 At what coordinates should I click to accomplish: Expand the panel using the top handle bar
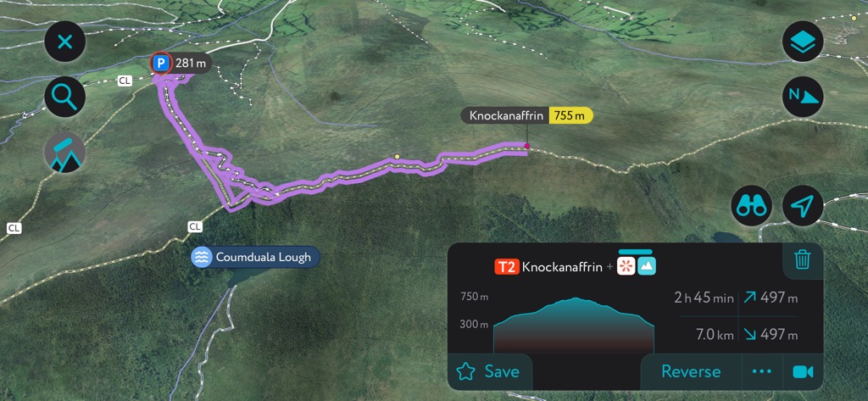coord(635,252)
